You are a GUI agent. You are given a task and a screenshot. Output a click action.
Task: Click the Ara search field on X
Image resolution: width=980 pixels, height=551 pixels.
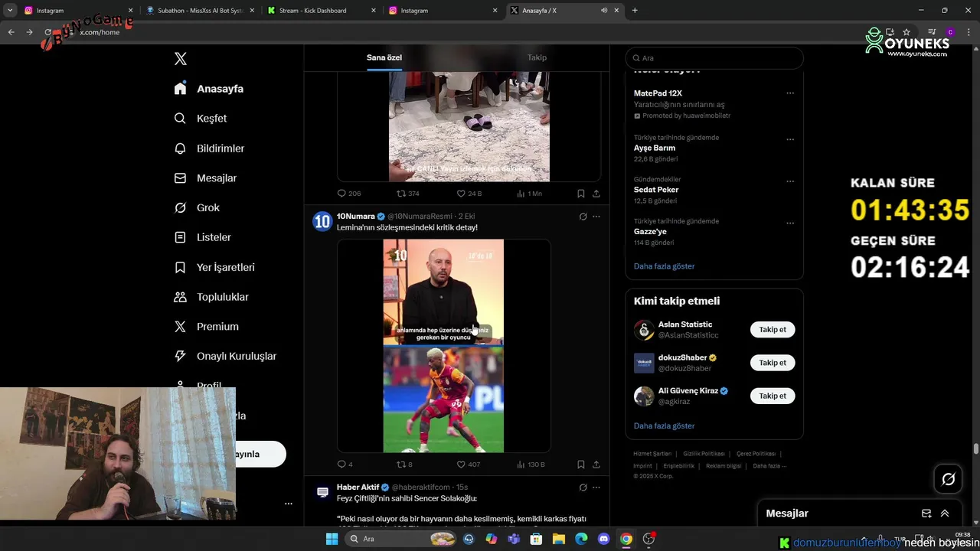[x=714, y=58]
